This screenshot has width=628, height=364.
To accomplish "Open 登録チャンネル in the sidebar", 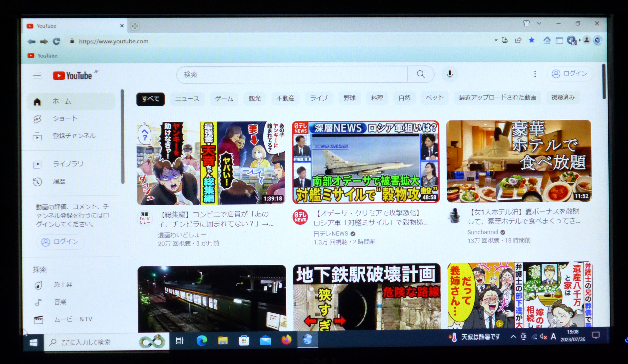I will 71,136.
